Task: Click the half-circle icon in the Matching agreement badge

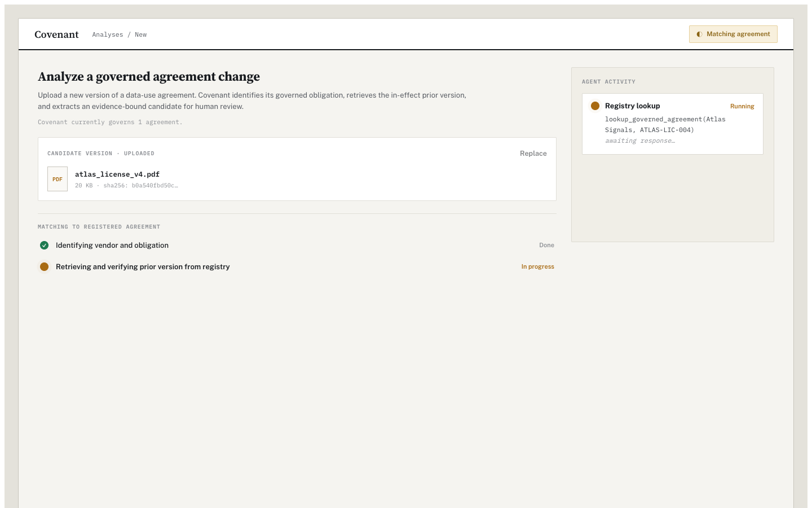Action: click(x=699, y=34)
